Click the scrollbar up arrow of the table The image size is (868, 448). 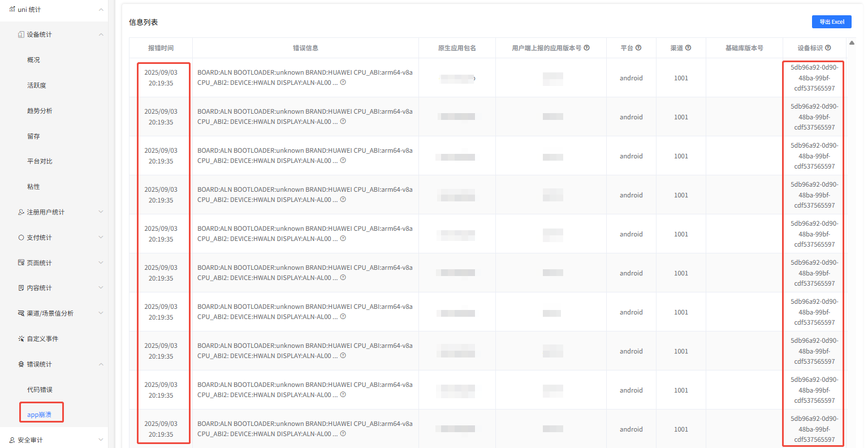[x=852, y=43]
